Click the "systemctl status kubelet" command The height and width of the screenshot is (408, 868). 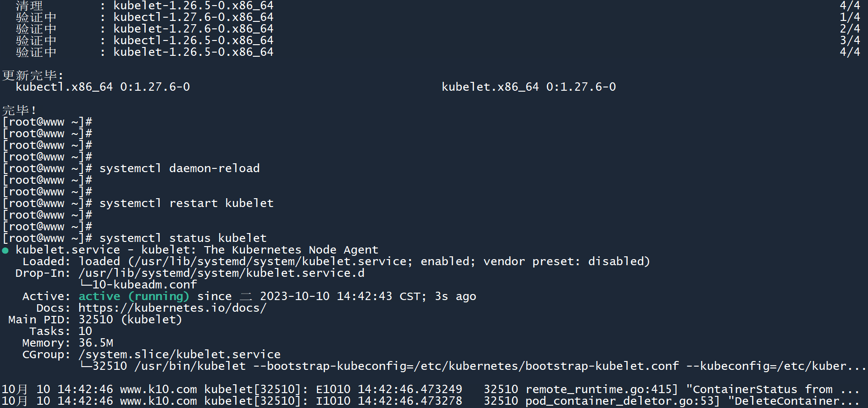coord(183,238)
